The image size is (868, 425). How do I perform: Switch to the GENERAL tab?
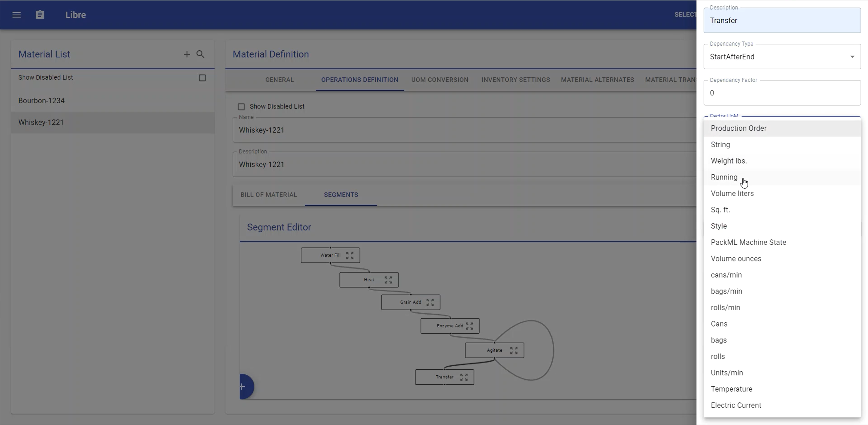[279, 80]
